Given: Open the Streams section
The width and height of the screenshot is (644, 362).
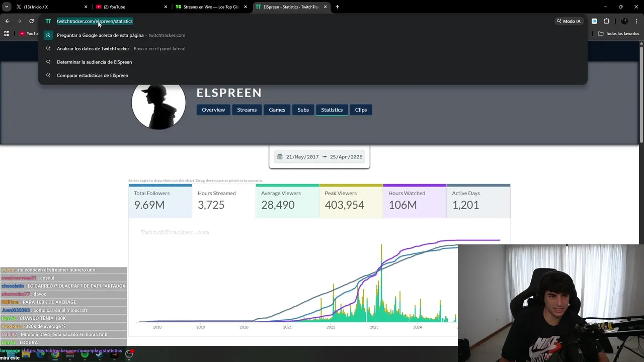Looking at the screenshot, I should pyautogui.click(x=247, y=110).
